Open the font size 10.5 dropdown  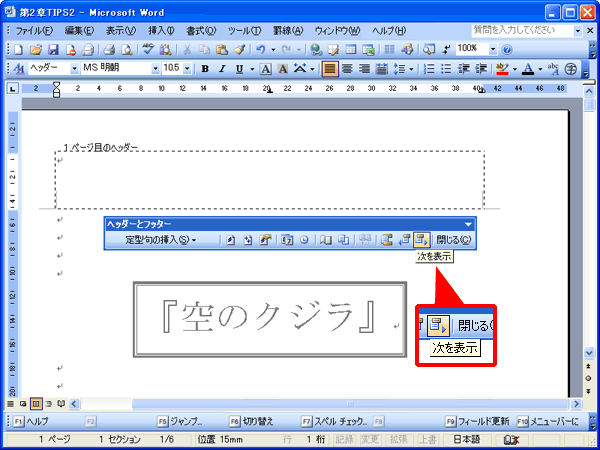coord(187,69)
